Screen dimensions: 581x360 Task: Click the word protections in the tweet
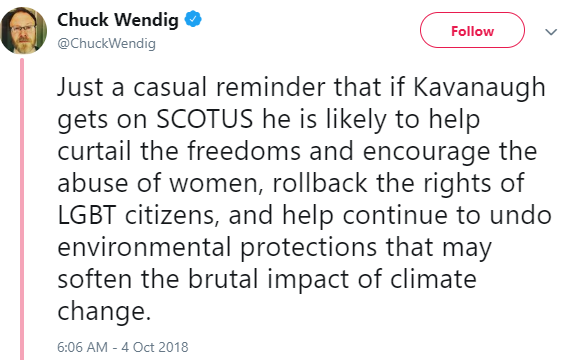308,248
